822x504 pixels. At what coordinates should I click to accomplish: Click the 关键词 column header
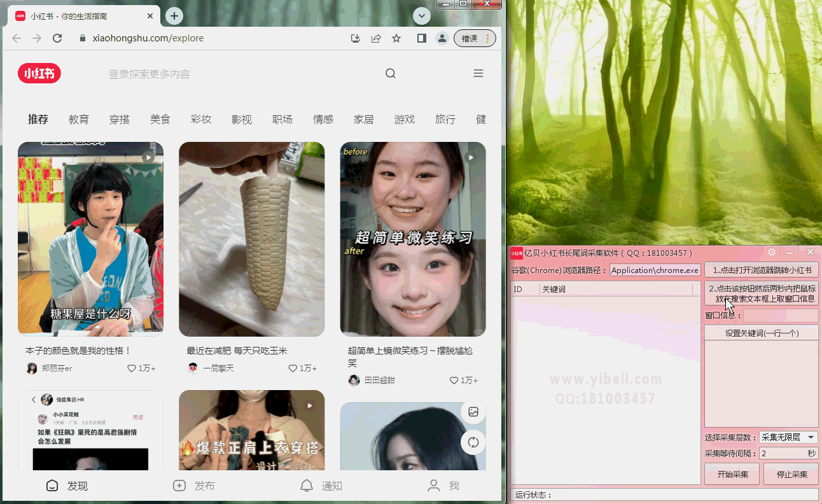point(616,290)
